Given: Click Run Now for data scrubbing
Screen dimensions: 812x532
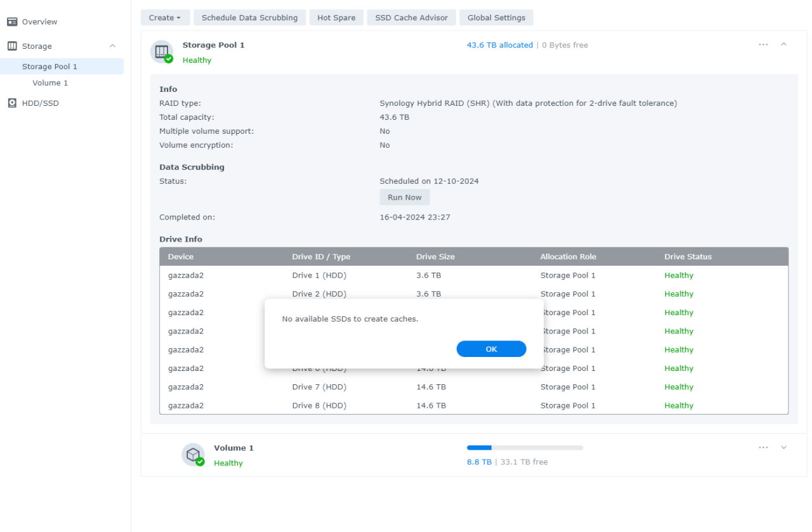Looking at the screenshot, I should point(405,197).
